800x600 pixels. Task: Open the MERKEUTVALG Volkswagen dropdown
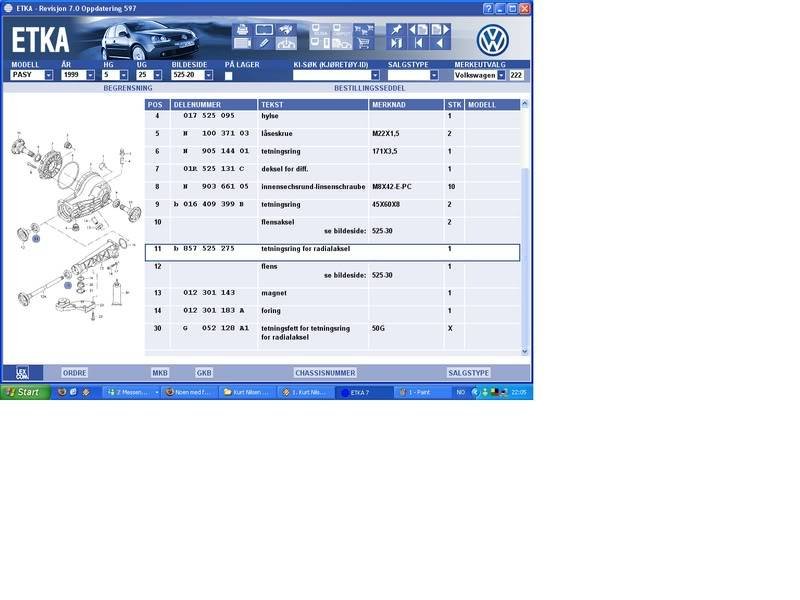[x=501, y=75]
